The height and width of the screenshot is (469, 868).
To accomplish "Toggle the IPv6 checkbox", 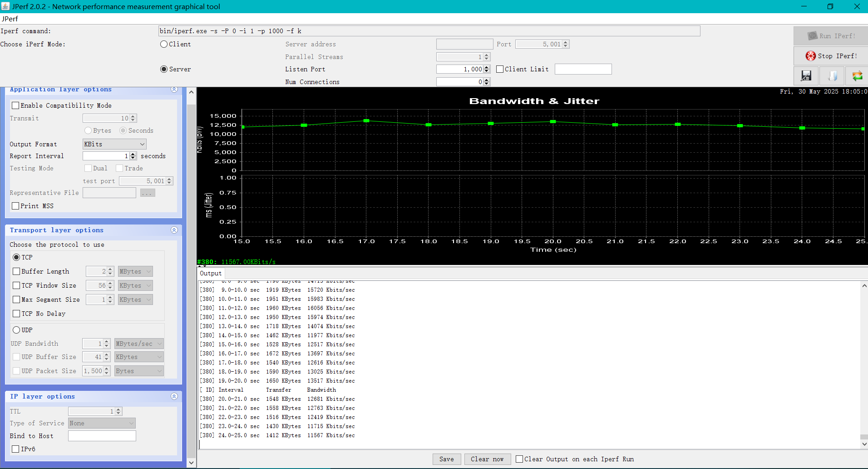I will [15, 449].
